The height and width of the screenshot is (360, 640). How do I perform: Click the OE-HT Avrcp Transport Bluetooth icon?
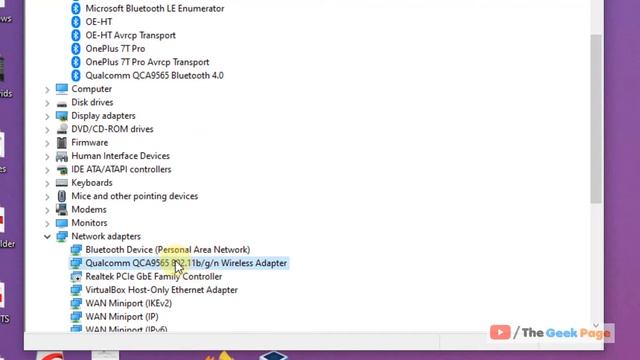click(76, 36)
